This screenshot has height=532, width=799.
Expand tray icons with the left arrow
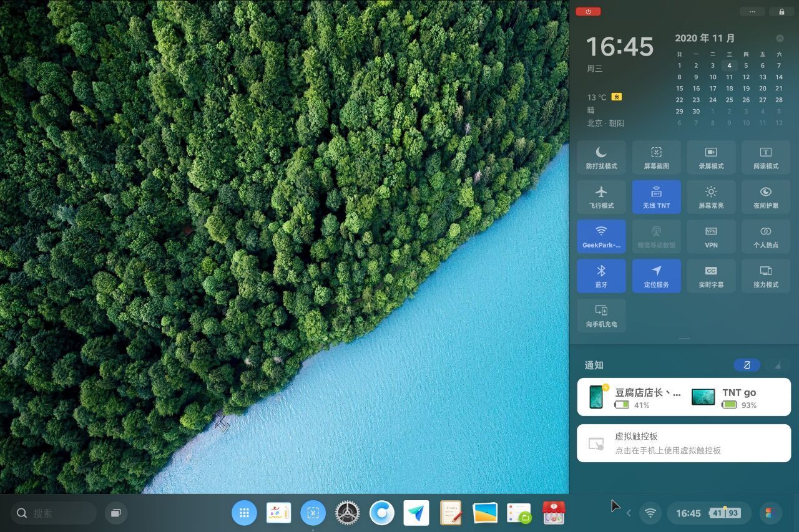[629, 513]
